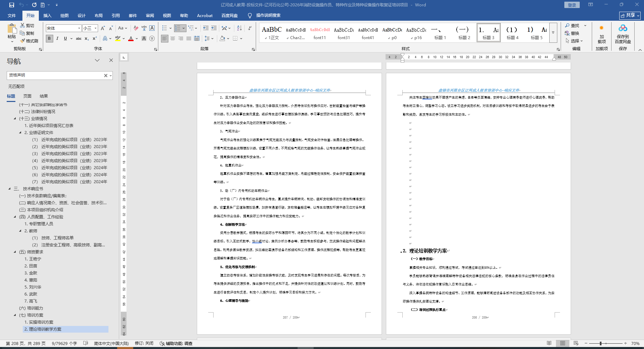
Task: Click the save icon in title bar
Action: [12, 5]
